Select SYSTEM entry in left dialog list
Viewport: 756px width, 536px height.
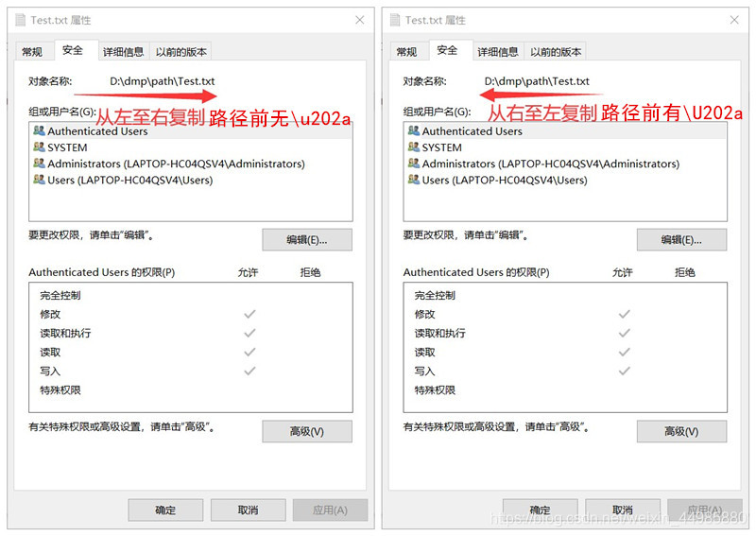pyautogui.click(x=191, y=147)
